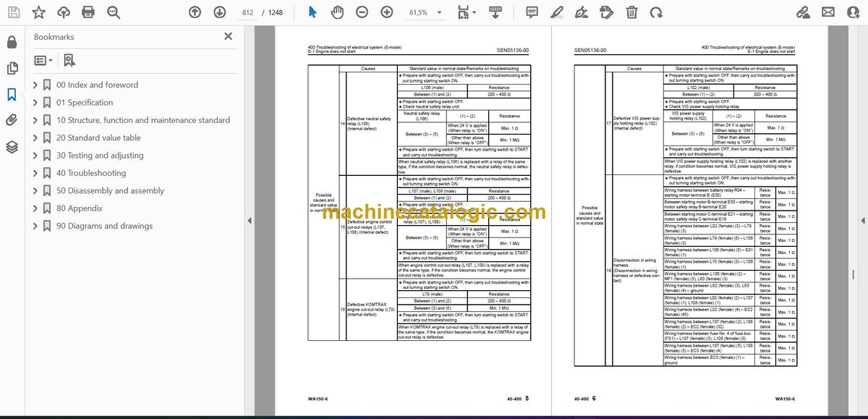Go to the next page arrow
Screen dimensions: 868x419
tap(219, 12)
